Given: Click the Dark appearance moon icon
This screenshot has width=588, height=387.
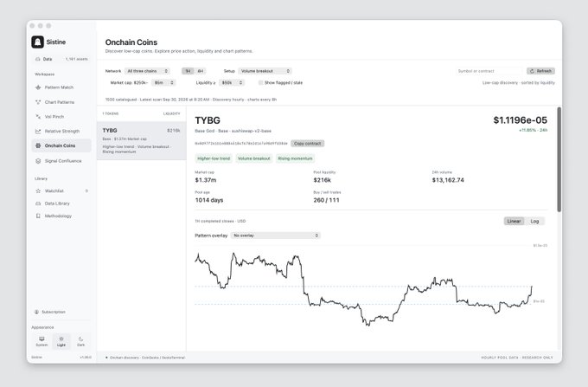Looking at the screenshot, I should pyautogui.click(x=80, y=339).
